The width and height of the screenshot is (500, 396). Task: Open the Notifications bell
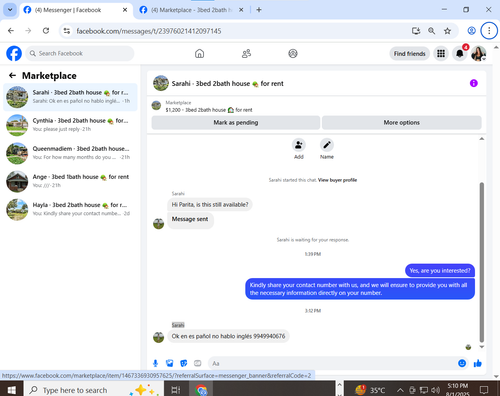(x=459, y=54)
